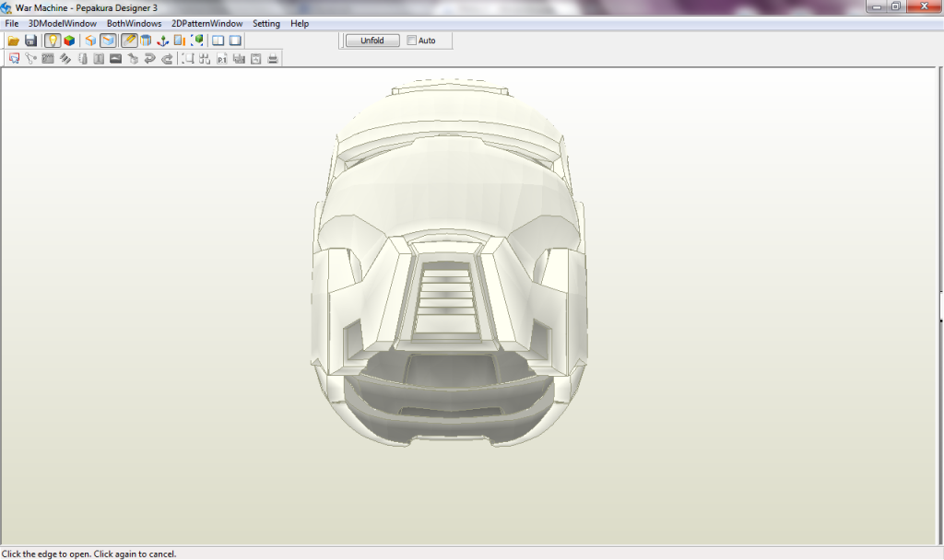Click the framed page preview icon
The height and width of the screenshot is (560, 944).
click(256, 59)
